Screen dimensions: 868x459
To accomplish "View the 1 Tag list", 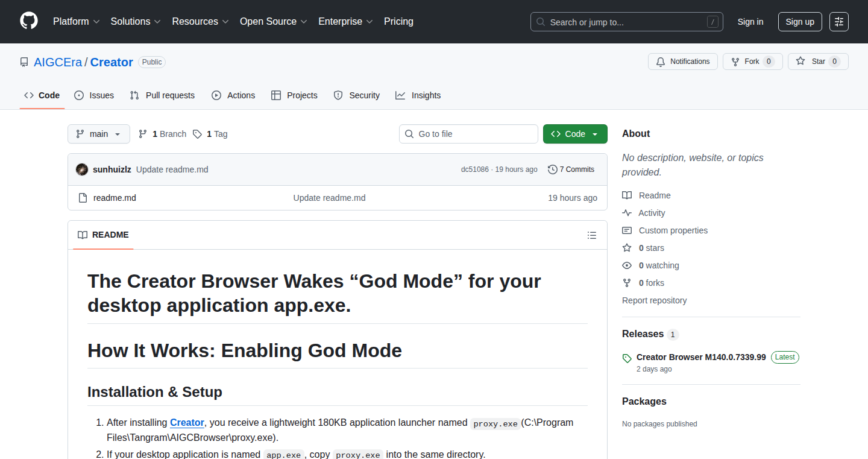I will pos(210,134).
